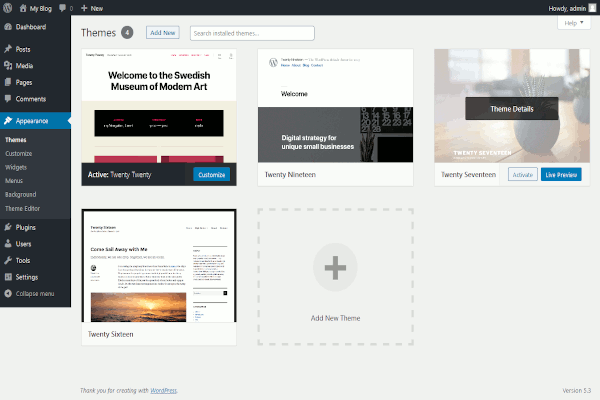
Task: Open Tools using the wrench icon
Action: [8, 260]
